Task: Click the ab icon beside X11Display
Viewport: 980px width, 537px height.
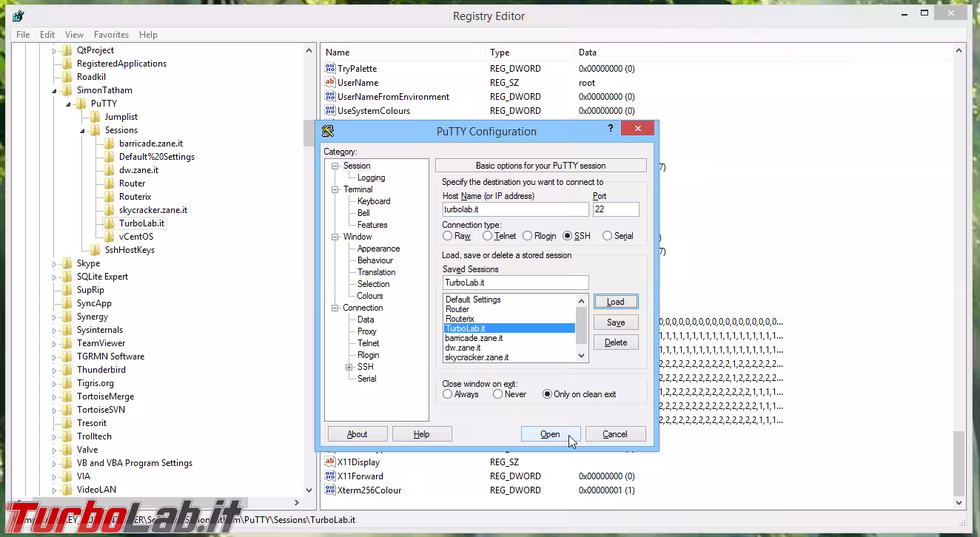Action: point(329,462)
